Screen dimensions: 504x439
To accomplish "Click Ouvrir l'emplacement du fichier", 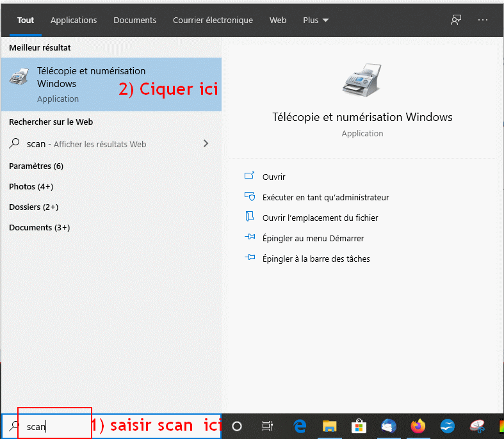I will (x=320, y=218).
